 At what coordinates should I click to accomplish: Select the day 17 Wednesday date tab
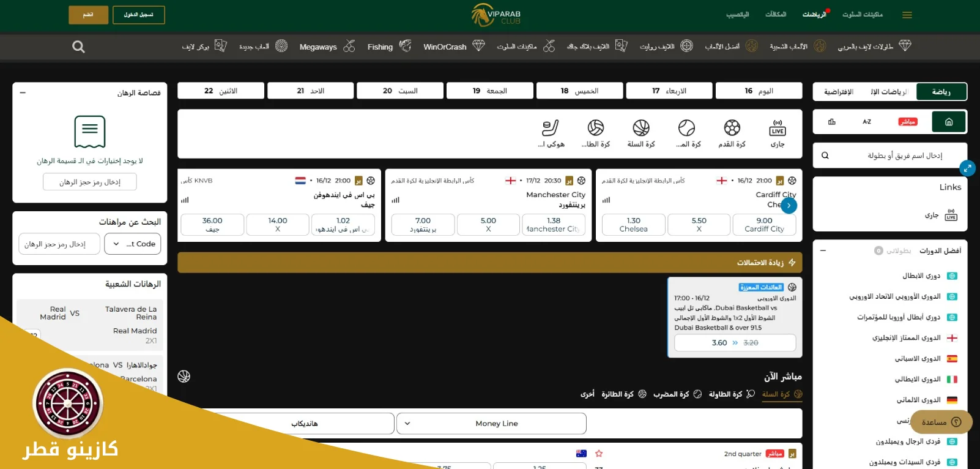tap(669, 91)
